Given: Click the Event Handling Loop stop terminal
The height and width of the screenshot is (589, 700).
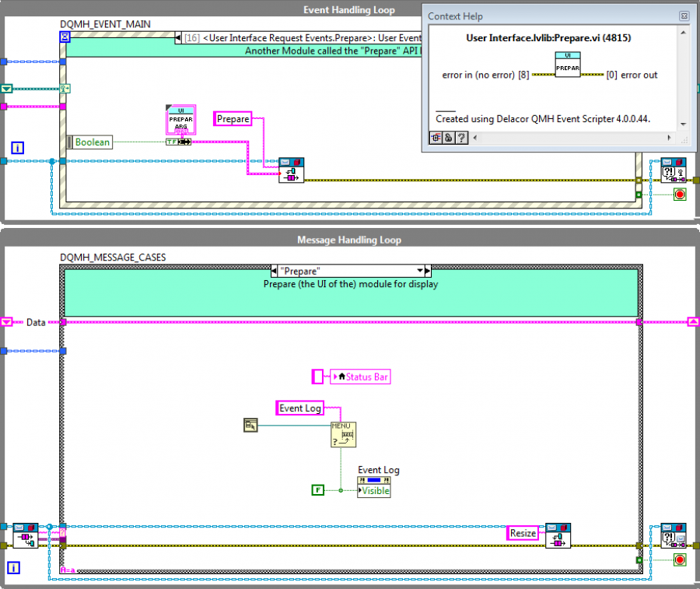Looking at the screenshot, I should click(680, 195).
